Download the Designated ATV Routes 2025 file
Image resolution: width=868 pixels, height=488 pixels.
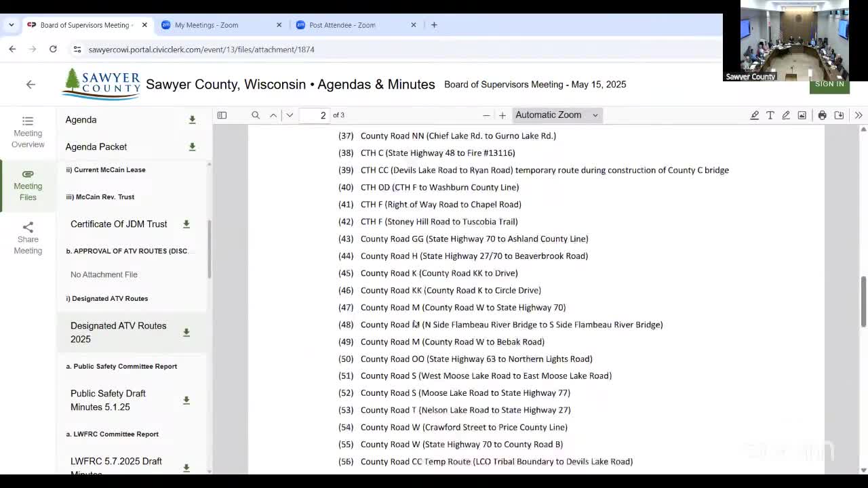pyautogui.click(x=186, y=333)
